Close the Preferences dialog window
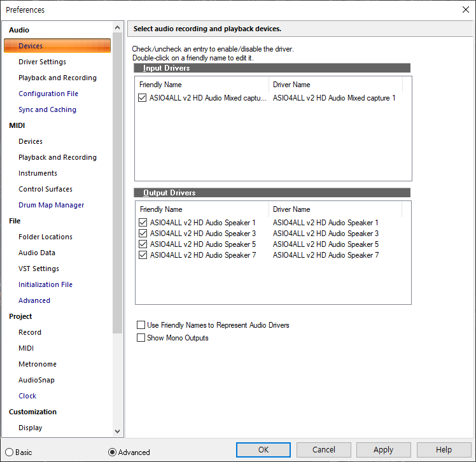This screenshot has width=476, height=462. [x=466, y=10]
